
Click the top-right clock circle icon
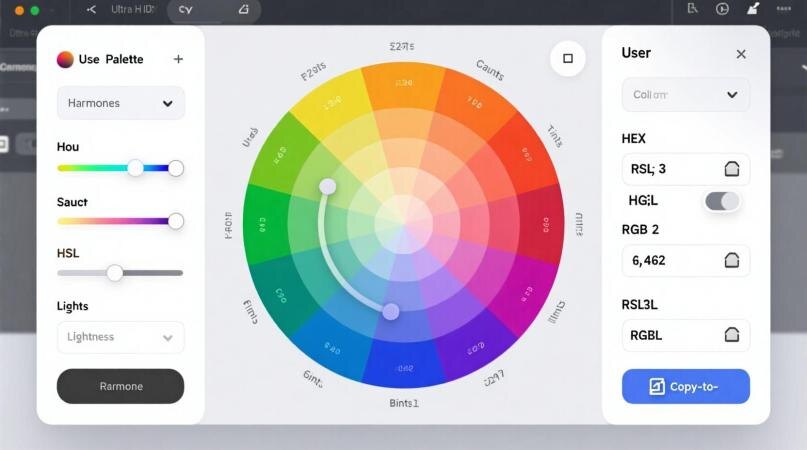pyautogui.click(x=722, y=9)
